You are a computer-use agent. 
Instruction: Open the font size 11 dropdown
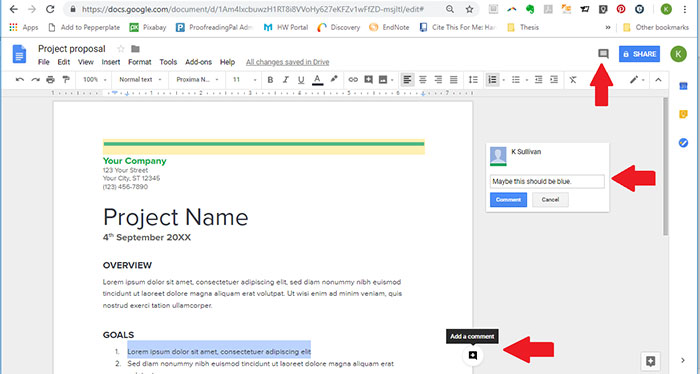pos(244,80)
